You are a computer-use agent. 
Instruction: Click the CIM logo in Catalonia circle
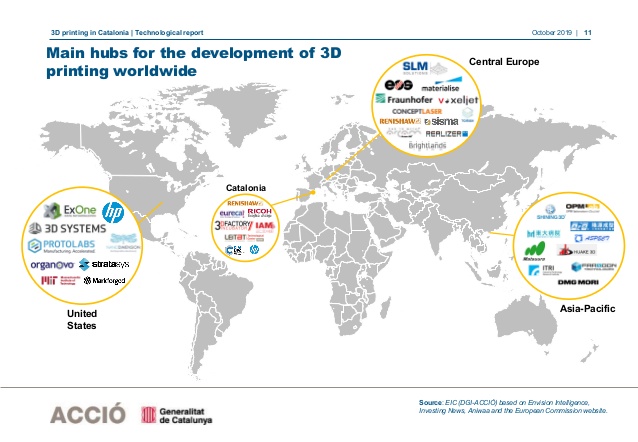(x=234, y=250)
